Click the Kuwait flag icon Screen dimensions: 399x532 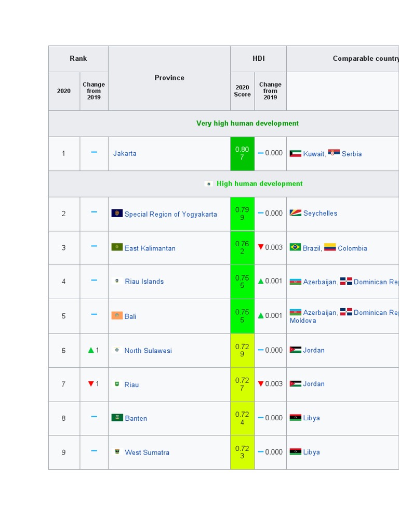295,153
